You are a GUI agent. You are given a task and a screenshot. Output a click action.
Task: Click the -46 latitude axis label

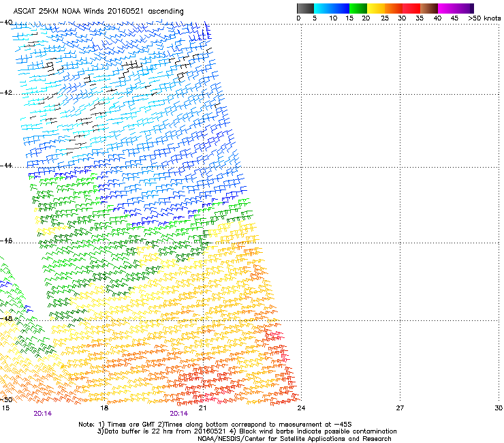coord(6,241)
